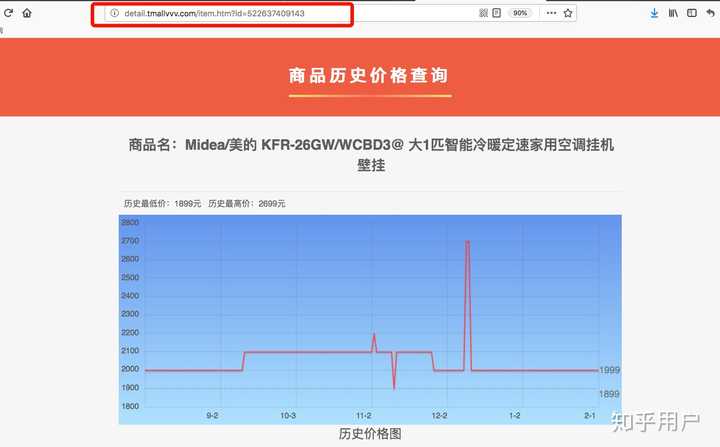This screenshot has width=720, height=447.
Task: Click the 2100 y-axis label
Action: pyautogui.click(x=130, y=351)
